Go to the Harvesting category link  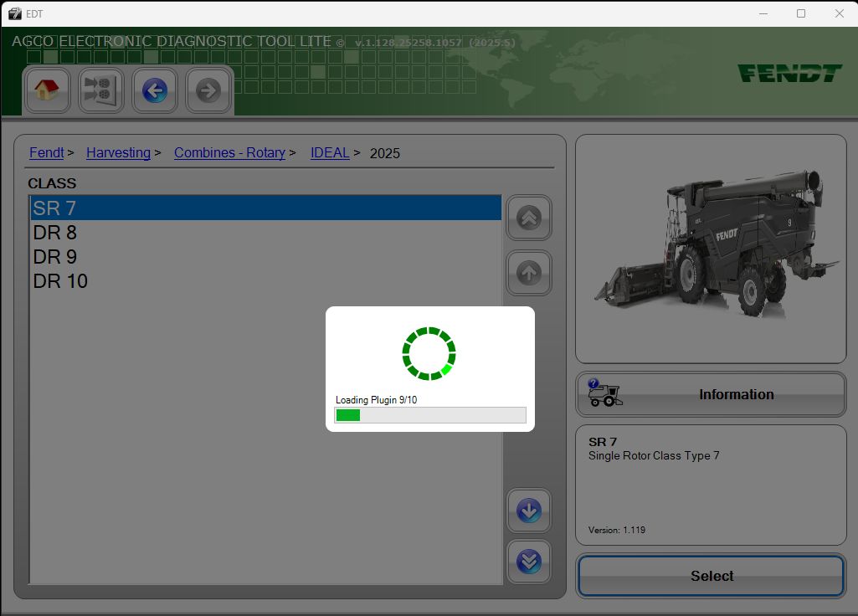click(x=118, y=152)
